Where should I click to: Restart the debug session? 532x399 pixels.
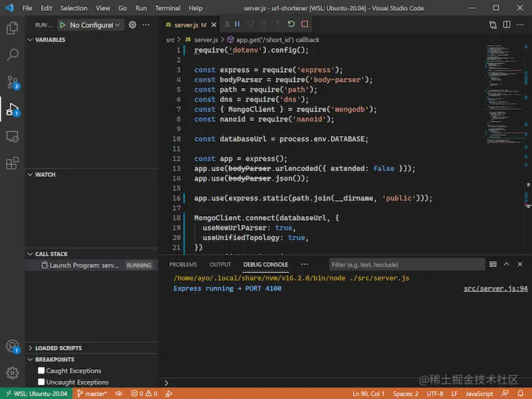[291, 24]
